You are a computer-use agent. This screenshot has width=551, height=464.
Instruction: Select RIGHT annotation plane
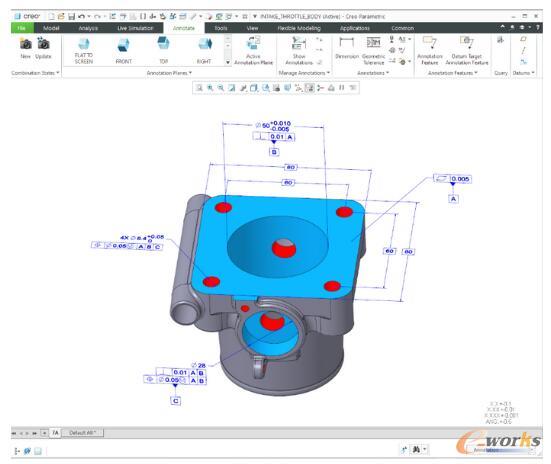204,51
